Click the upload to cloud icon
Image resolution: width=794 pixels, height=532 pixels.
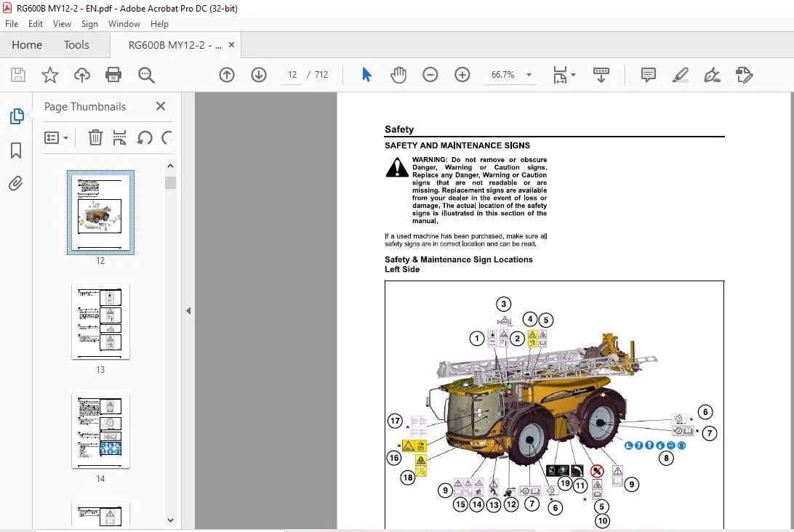81,75
